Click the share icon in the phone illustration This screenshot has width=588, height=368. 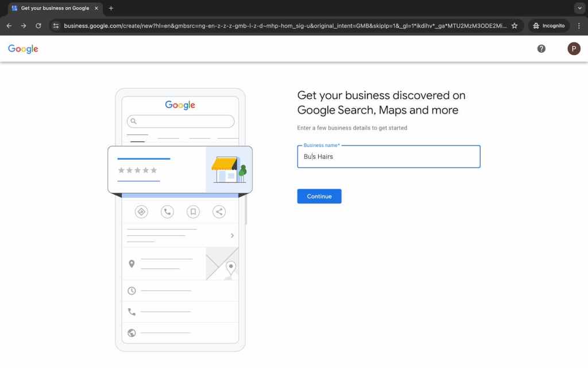point(219,212)
